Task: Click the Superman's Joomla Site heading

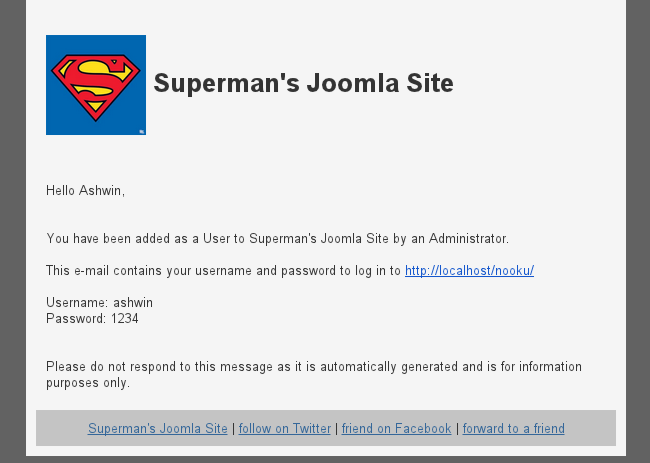Action: click(303, 83)
